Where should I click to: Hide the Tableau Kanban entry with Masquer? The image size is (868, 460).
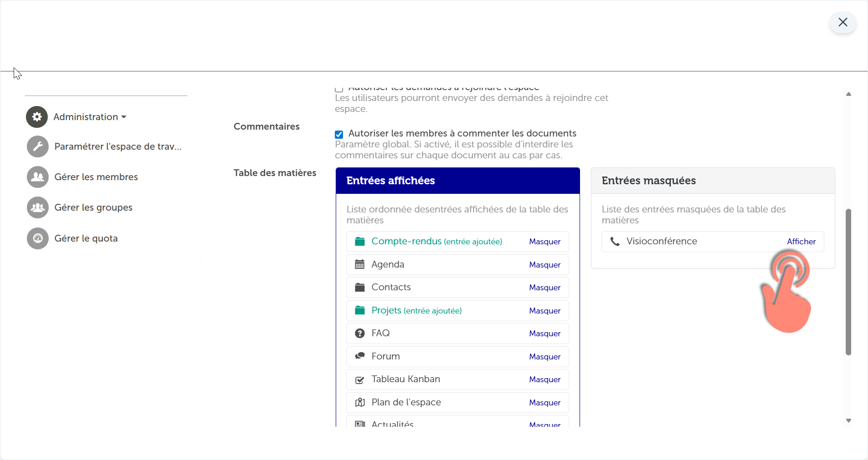click(x=545, y=379)
